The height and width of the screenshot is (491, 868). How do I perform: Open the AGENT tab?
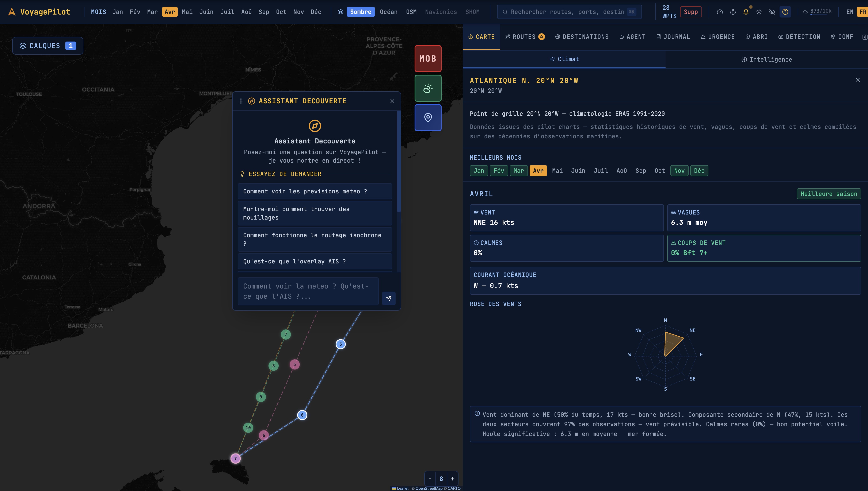(632, 37)
